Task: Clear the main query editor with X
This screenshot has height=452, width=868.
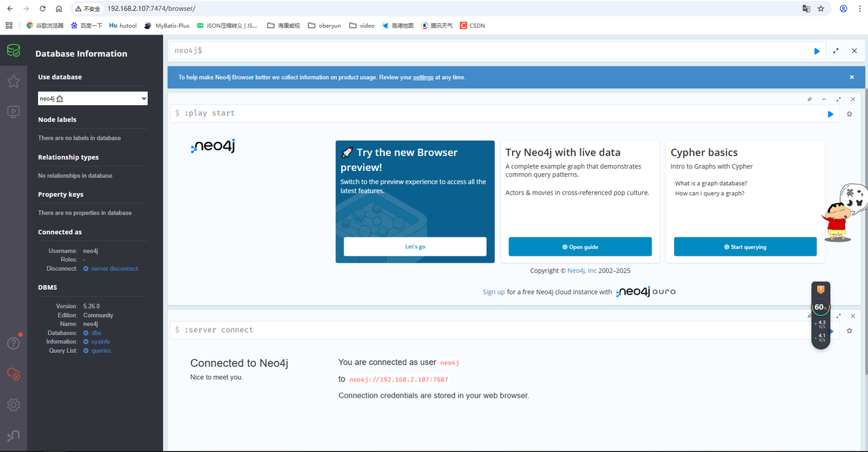Action: (x=854, y=51)
